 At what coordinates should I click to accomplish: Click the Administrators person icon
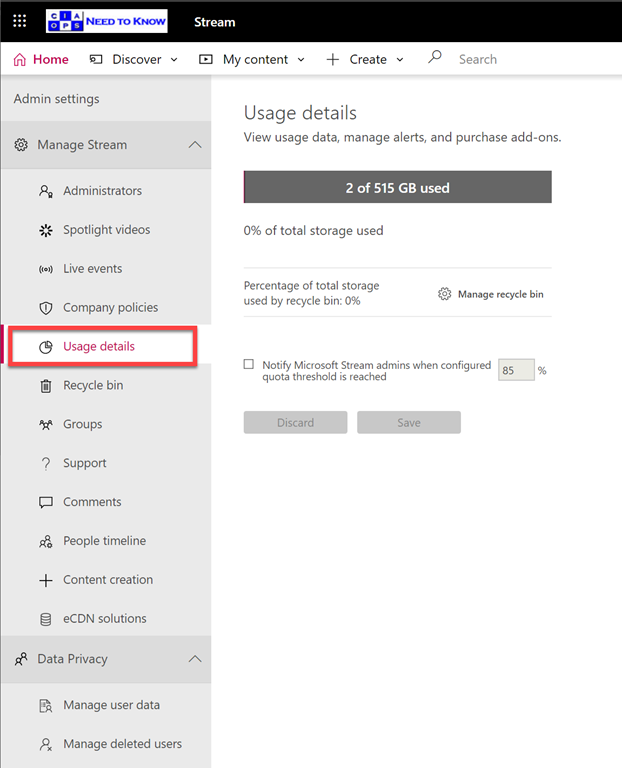coord(45,191)
